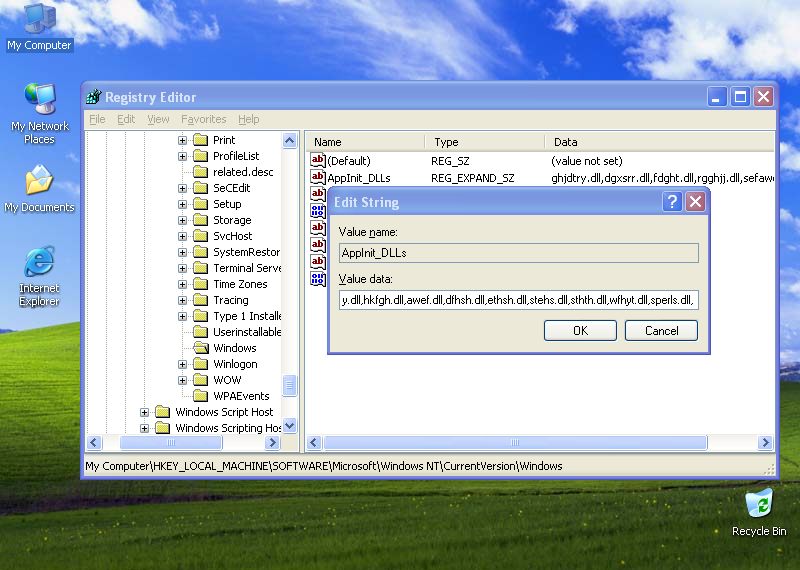Confirm the string edit with OK
The image size is (800, 570).
tap(580, 331)
